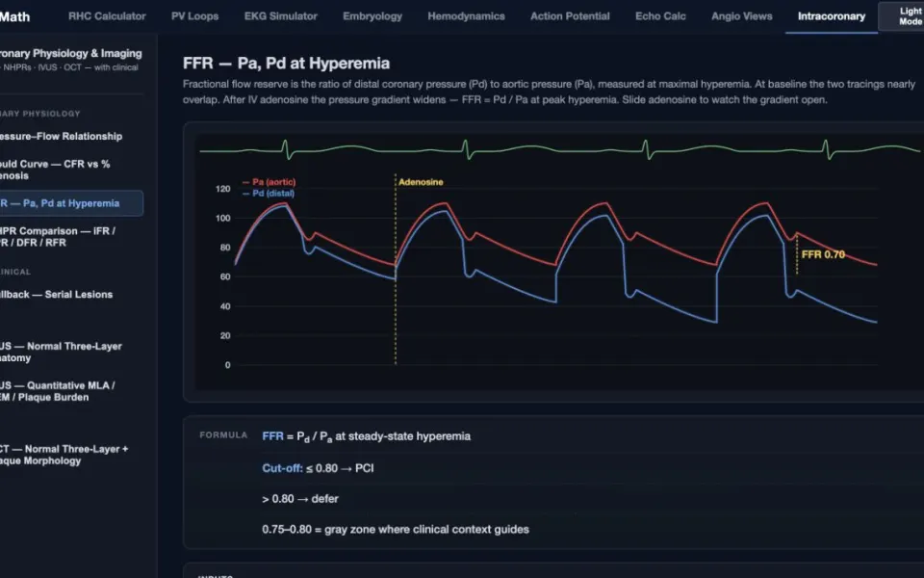This screenshot has width=924, height=578.
Task: Open the RHC Calculator tab
Action: pyautogui.click(x=107, y=16)
